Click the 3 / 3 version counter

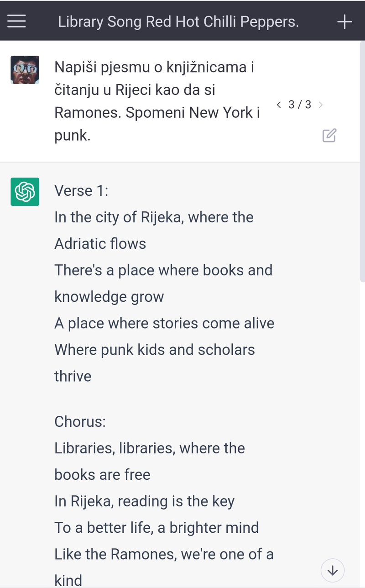click(300, 105)
